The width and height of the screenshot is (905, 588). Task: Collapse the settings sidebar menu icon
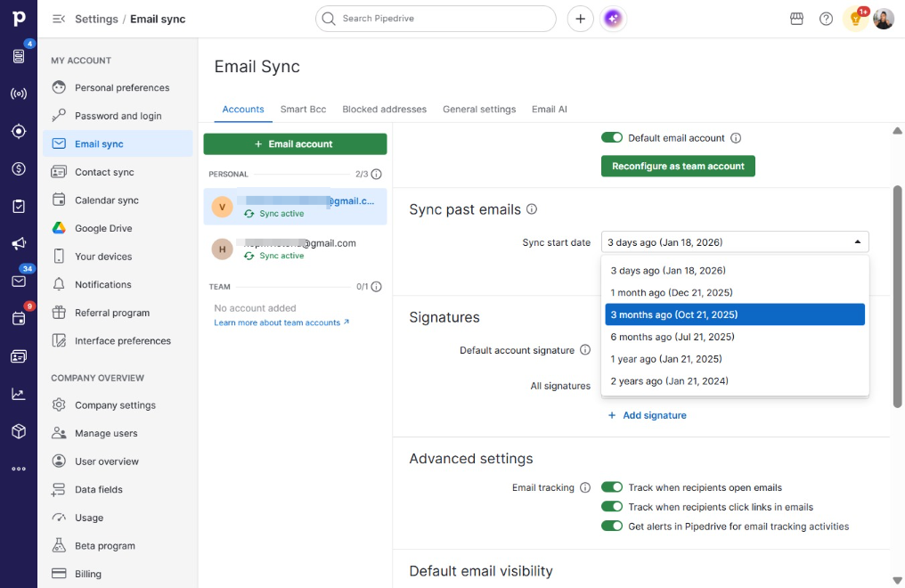click(x=58, y=19)
